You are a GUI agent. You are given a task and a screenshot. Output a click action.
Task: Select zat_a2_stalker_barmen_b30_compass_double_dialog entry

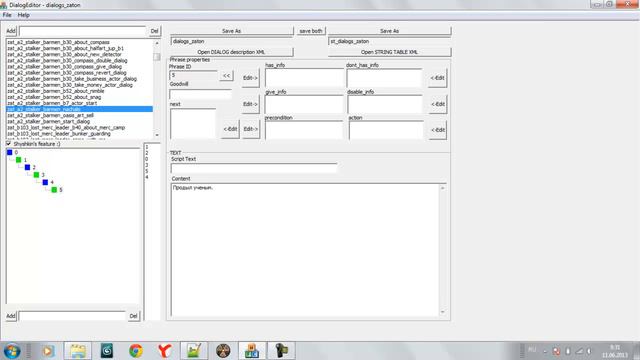point(67,60)
